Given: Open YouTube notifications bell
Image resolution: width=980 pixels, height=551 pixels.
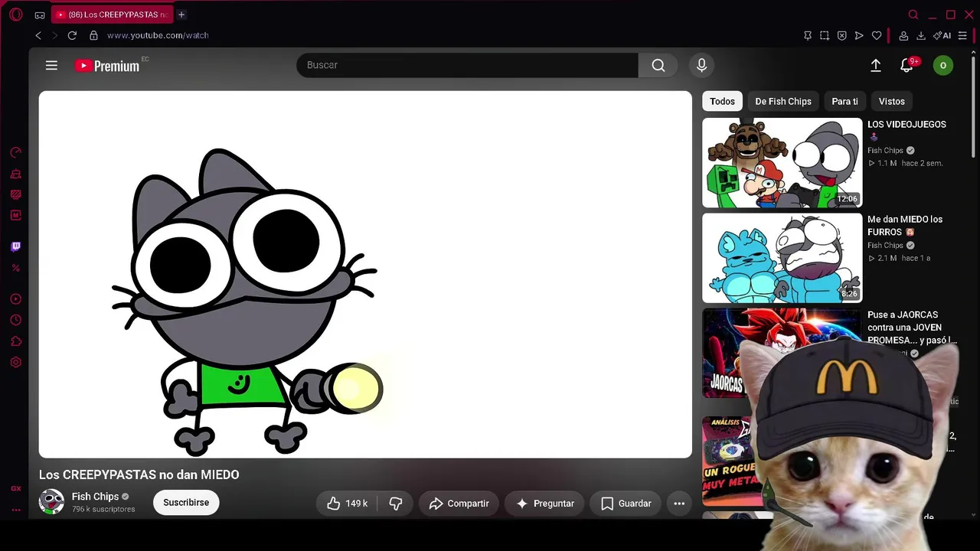Looking at the screenshot, I should pos(907,66).
